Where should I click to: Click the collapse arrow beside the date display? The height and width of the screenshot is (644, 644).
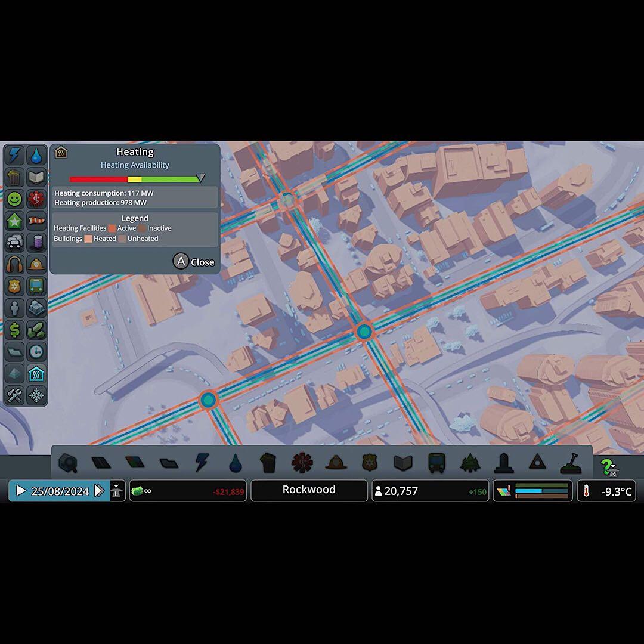pyautogui.click(x=117, y=491)
